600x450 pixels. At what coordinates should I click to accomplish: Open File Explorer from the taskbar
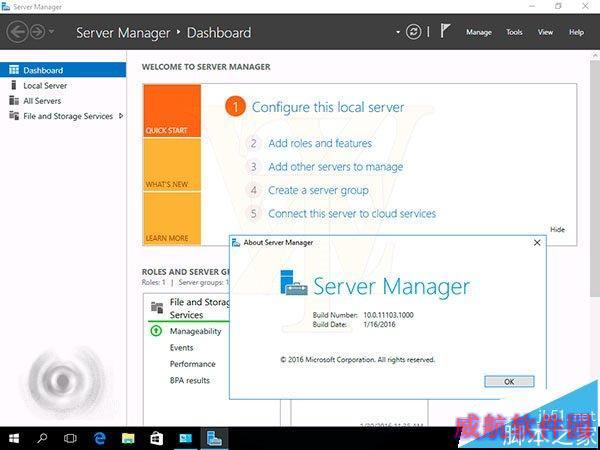[x=128, y=439]
